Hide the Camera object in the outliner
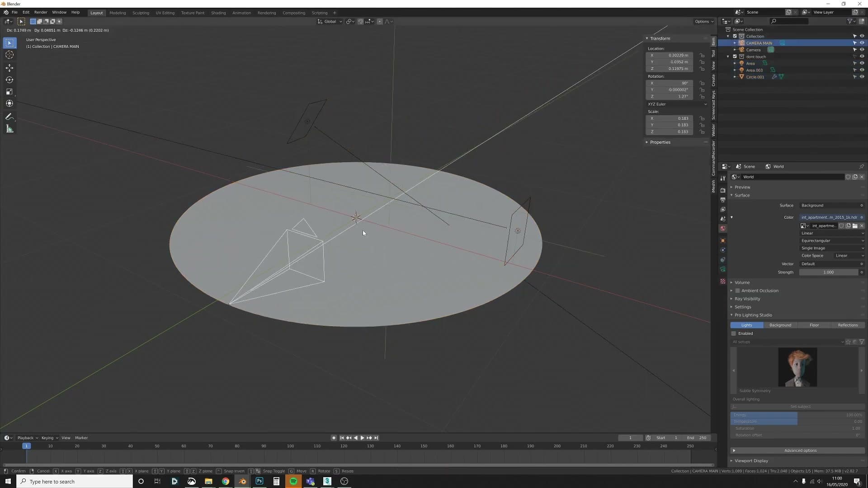 [862, 50]
